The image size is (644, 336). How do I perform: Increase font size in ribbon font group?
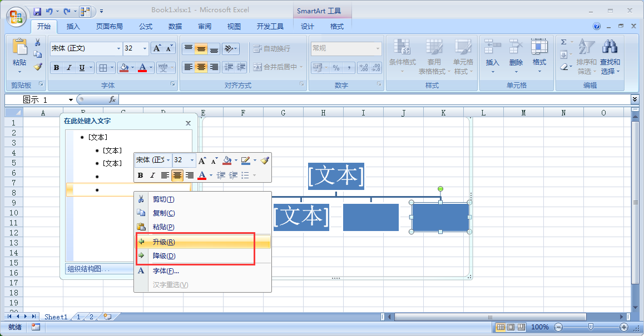coord(157,48)
